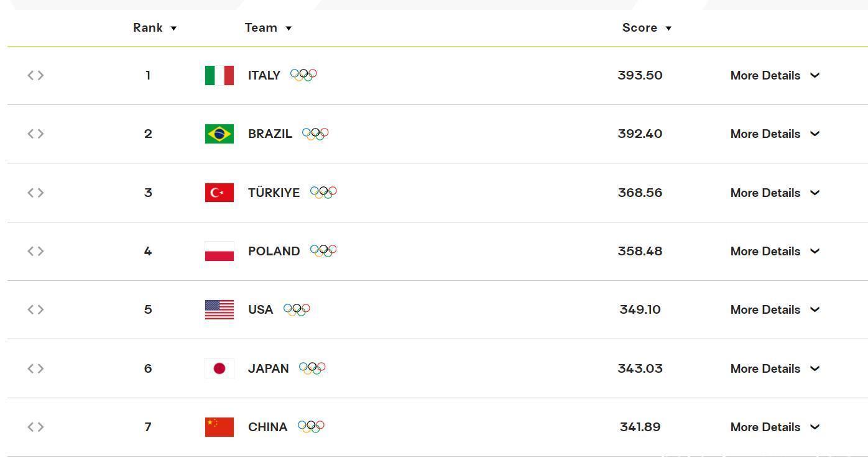Sort table by Score column
This screenshot has width=868, height=461.
[x=647, y=28]
